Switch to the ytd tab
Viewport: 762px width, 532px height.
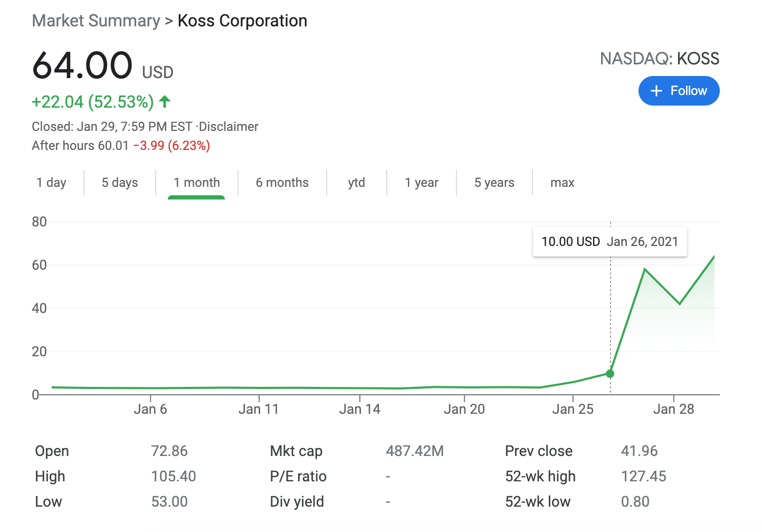tap(357, 183)
